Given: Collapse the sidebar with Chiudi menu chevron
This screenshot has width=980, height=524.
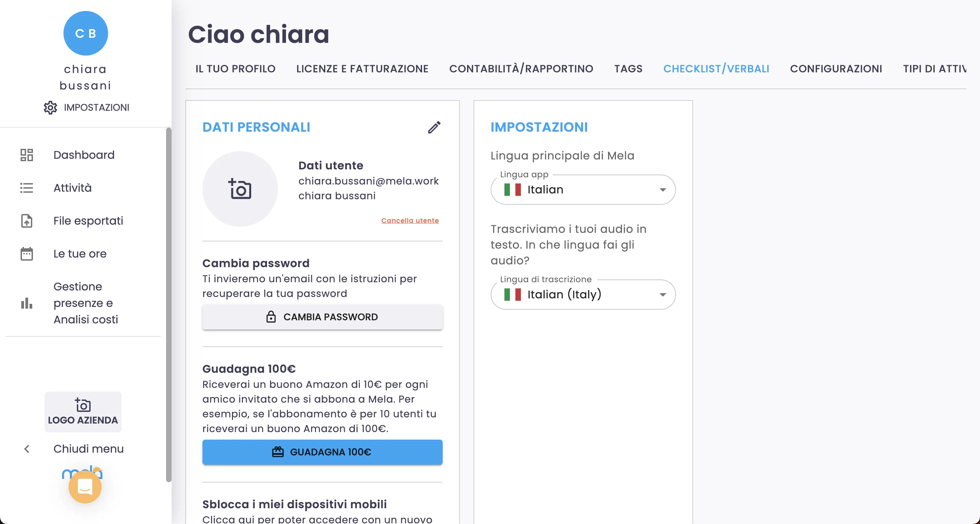Looking at the screenshot, I should [27, 449].
